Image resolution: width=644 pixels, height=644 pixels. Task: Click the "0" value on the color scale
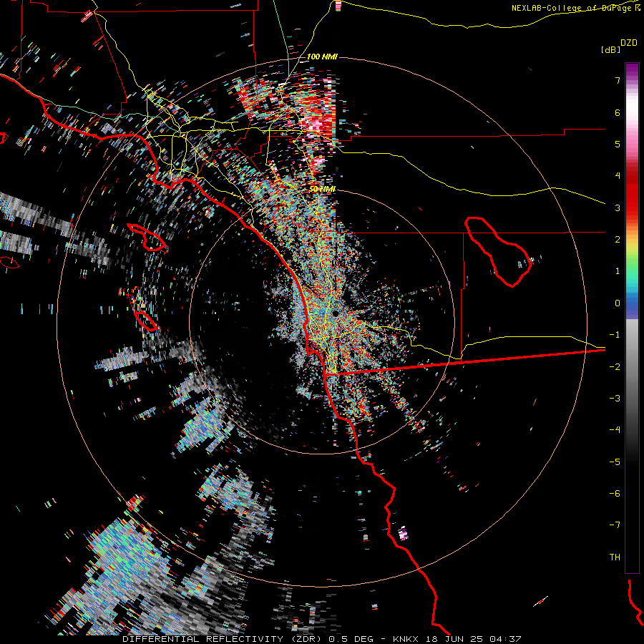tap(618, 303)
